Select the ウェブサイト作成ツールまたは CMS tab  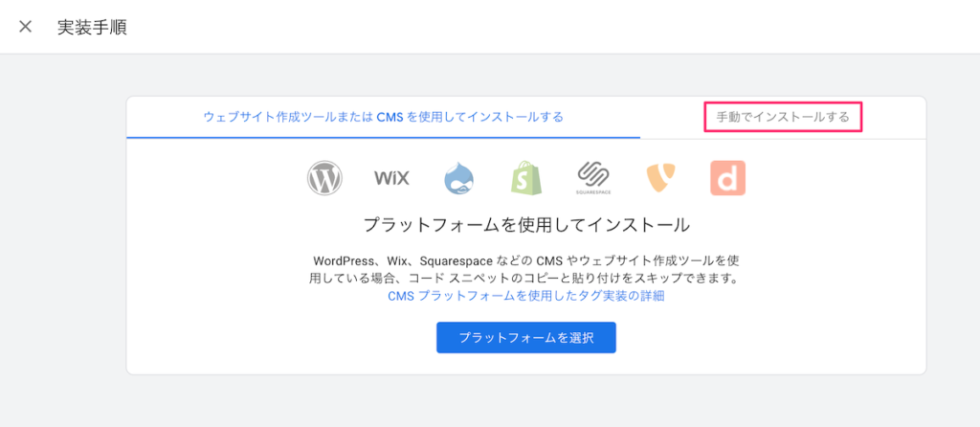point(383,117)
